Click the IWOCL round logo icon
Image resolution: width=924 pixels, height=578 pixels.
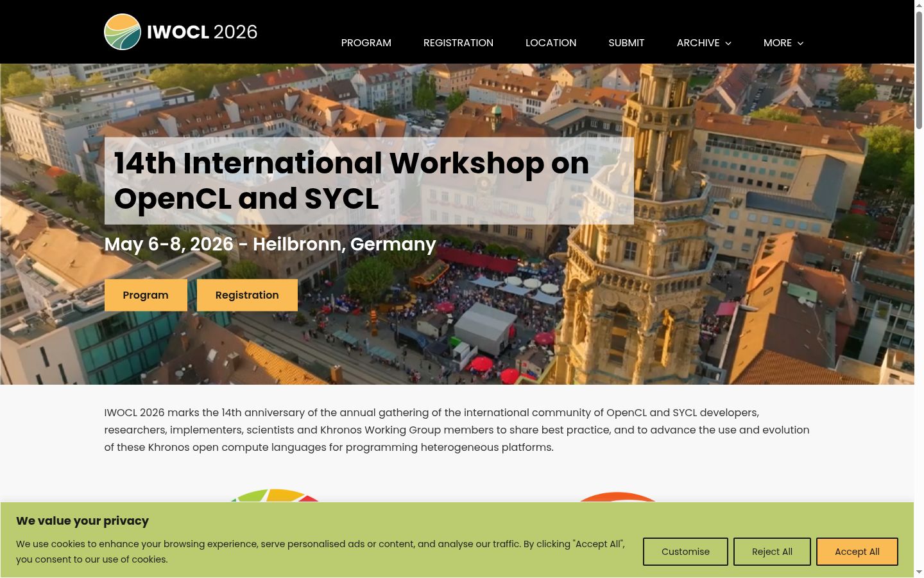[123, 32]
